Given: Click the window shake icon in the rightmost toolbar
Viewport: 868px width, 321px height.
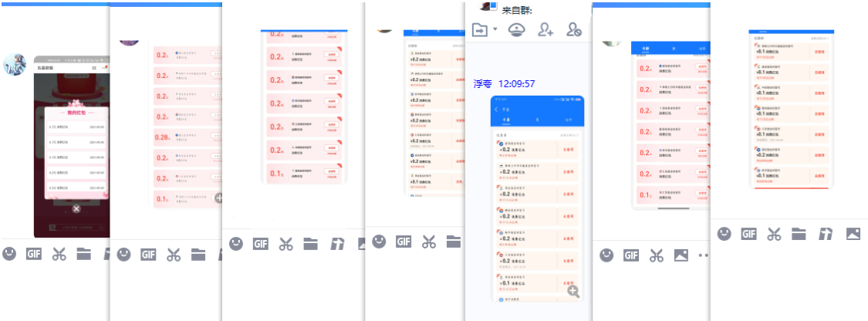Looking at the screenshot, I should (826, 234).
